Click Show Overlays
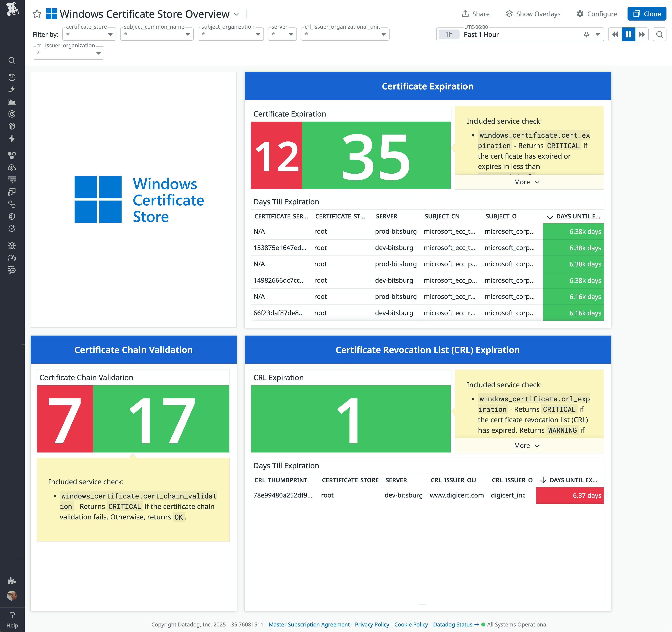This screenshot has width=672, height=632. tap(533, 14)
